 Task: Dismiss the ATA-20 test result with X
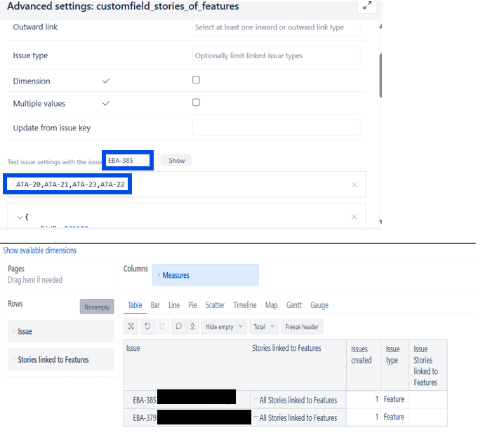coord(354,185)
